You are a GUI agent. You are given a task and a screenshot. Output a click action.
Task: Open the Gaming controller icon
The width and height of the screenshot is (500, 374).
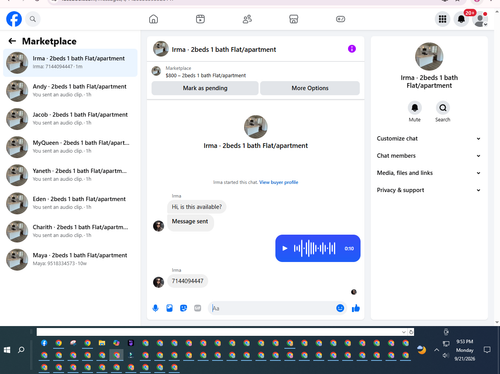click(x=340, y=19)
